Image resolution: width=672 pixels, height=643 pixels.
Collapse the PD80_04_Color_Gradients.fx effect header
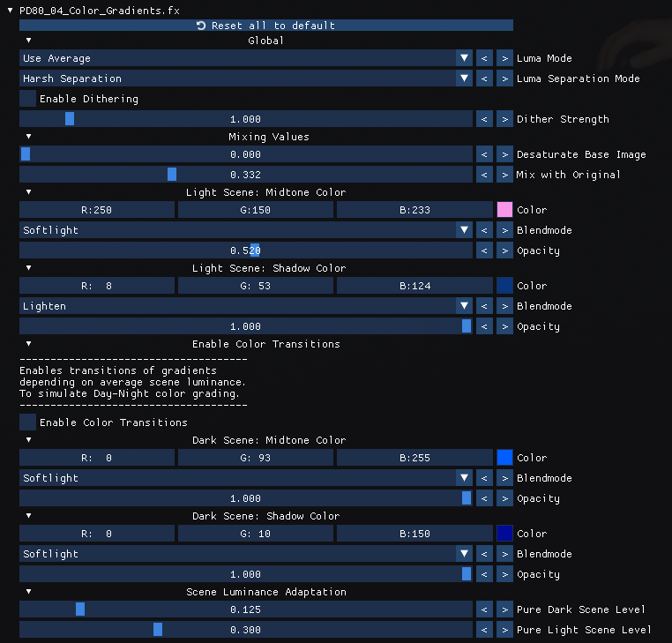tap(10, 9)
